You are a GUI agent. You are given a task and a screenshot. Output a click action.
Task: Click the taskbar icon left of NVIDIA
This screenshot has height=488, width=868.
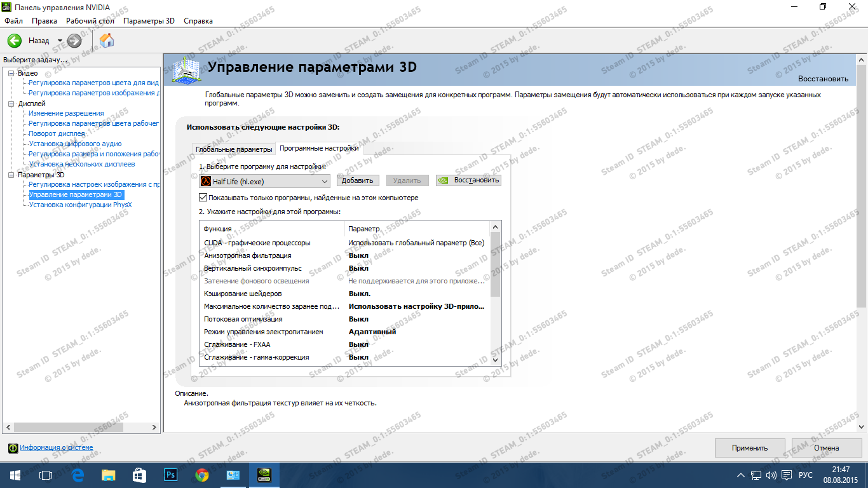tap(233, 475)
